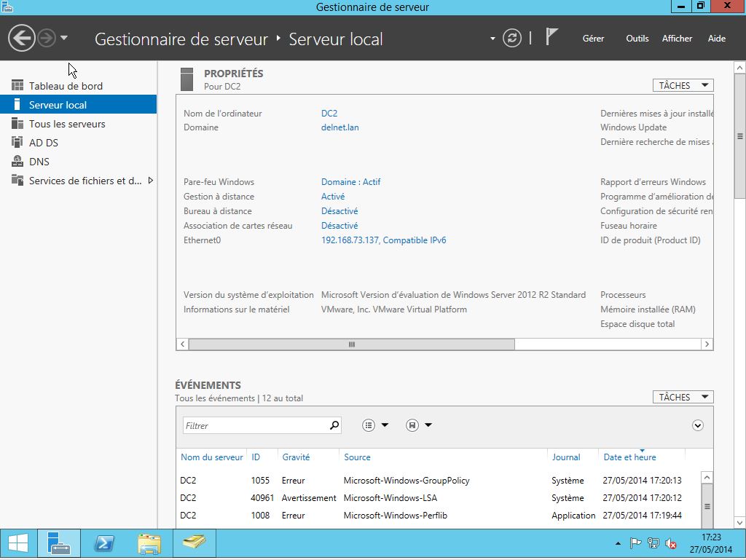The image size is (746, 560).
Task: Open the notifications flag icon
Action: [551, 37]
